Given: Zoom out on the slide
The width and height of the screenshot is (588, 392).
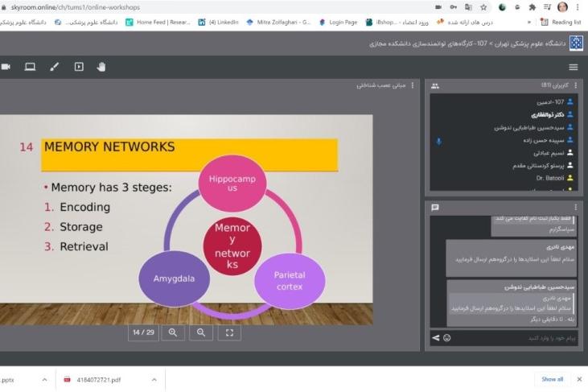Looking at the screenshot, I should 200,332.
